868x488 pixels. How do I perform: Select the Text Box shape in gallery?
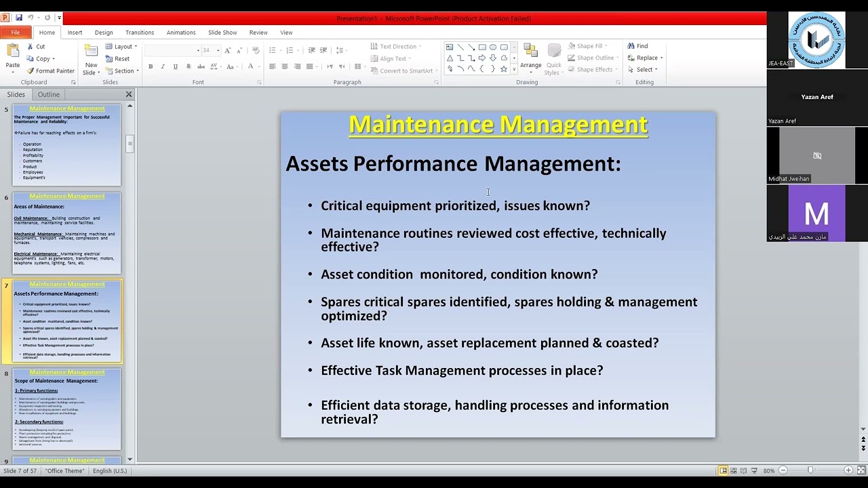[449, 47]
